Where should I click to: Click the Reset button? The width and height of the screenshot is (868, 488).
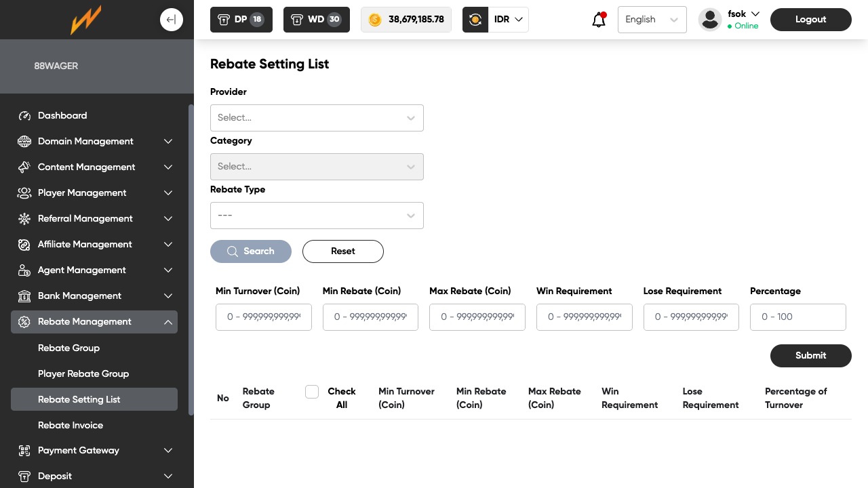tap(343, 251)
